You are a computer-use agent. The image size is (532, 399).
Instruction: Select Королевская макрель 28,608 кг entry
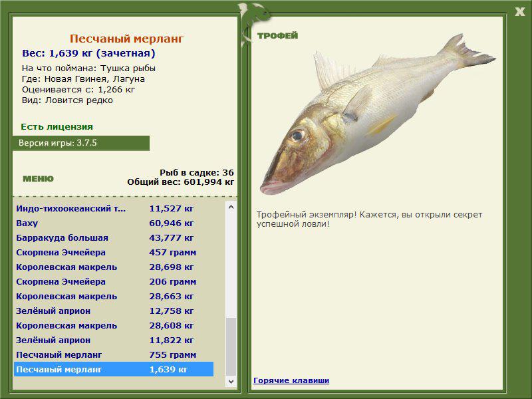(114, 325)
